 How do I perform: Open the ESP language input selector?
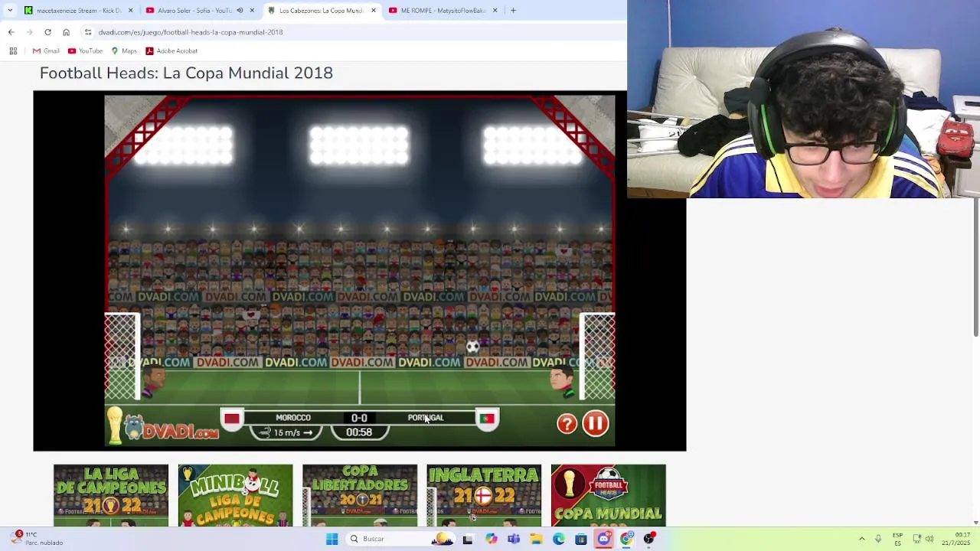click(x=897, y=539)
